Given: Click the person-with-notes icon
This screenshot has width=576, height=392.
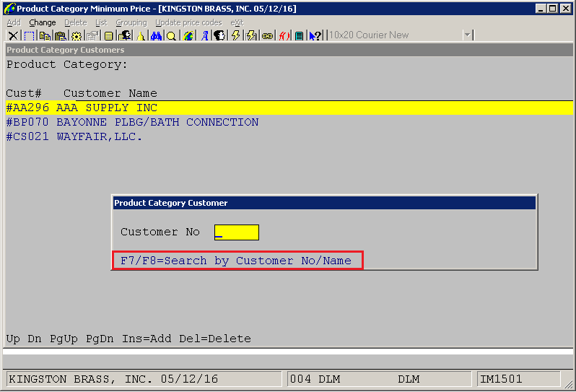Looking at the screenshot, I should (125, 35).
